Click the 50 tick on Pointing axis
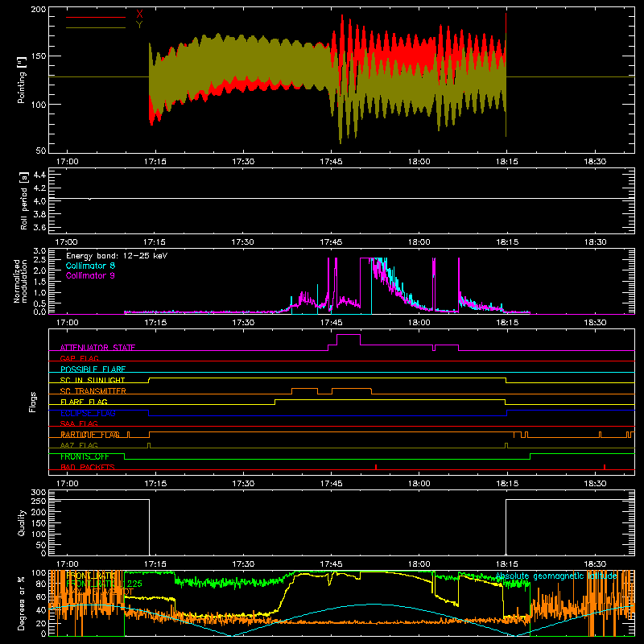The width and height of the screenshot is (644, 644). (41, 151)
